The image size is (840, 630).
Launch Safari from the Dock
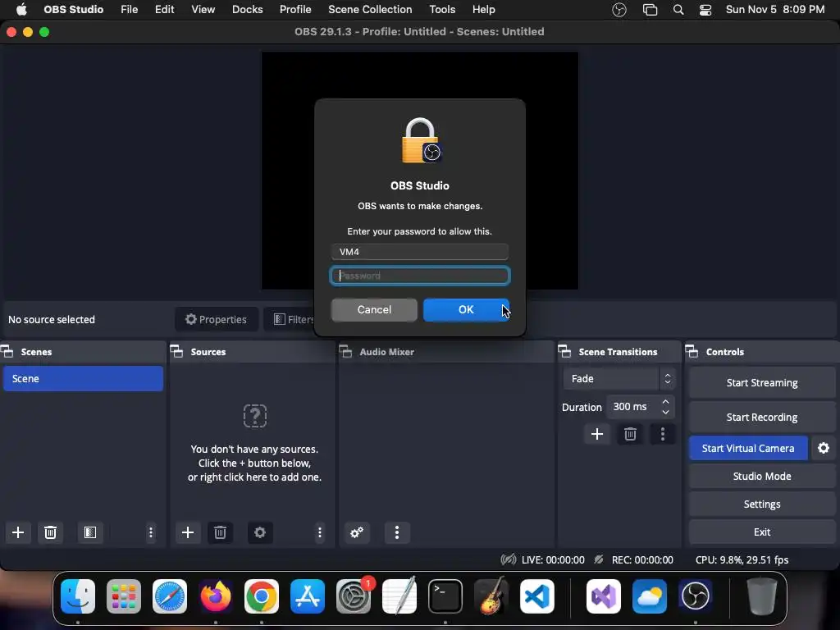tap(170, 596)
